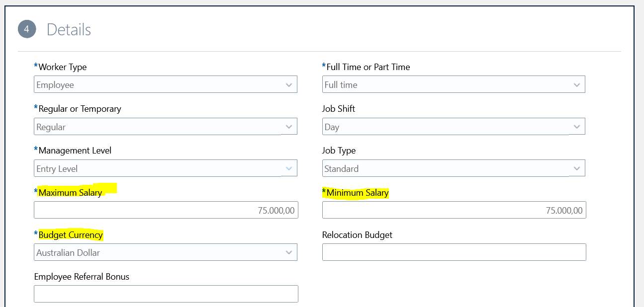Open the Management Level dropdown chevron

[289, 168]
